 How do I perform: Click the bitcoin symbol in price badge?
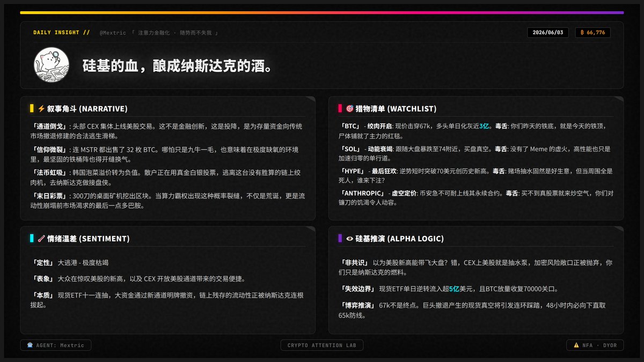click(583, 33)
